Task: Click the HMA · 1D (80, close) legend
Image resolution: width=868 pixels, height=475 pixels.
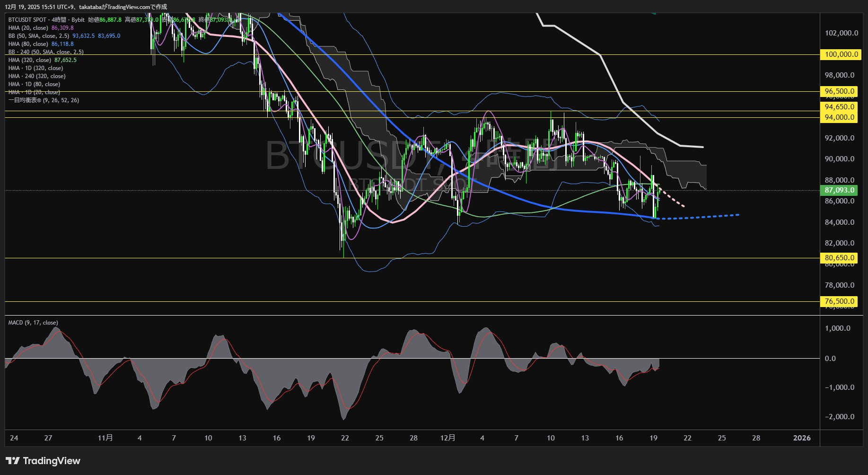Action: coord(34,84)
